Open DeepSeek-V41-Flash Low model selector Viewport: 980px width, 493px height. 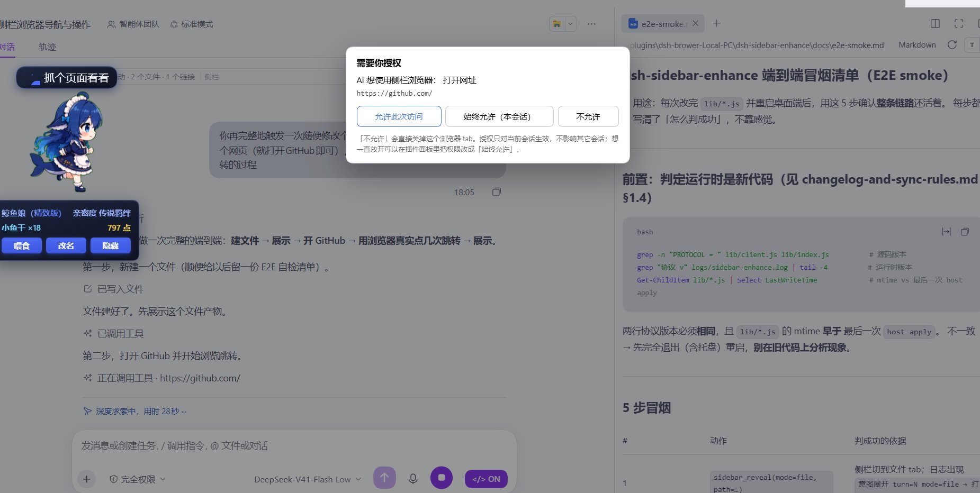(x=308, y=479)
